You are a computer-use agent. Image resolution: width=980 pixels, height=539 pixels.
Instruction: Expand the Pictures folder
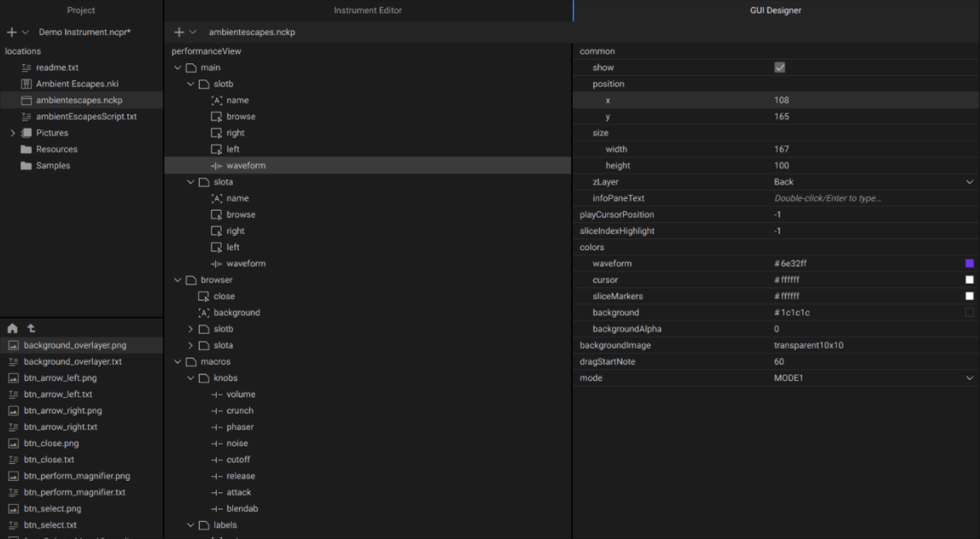[12, 133]
